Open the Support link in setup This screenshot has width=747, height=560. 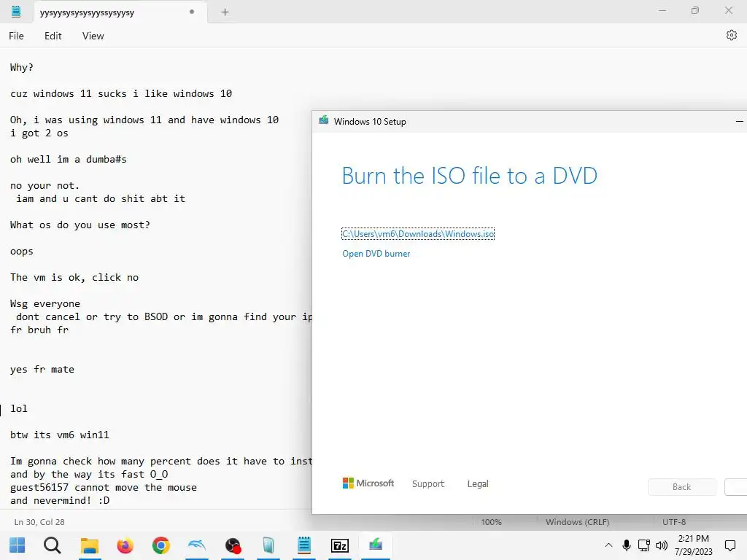click(427, 484)
